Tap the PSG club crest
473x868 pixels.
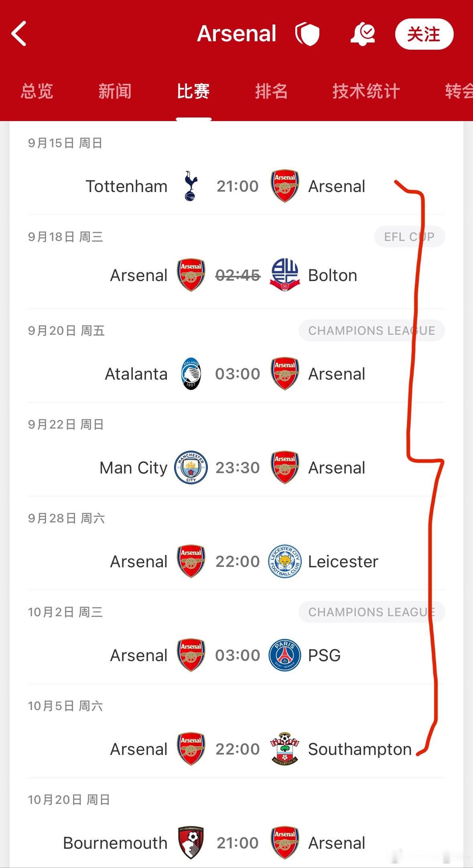285,655
